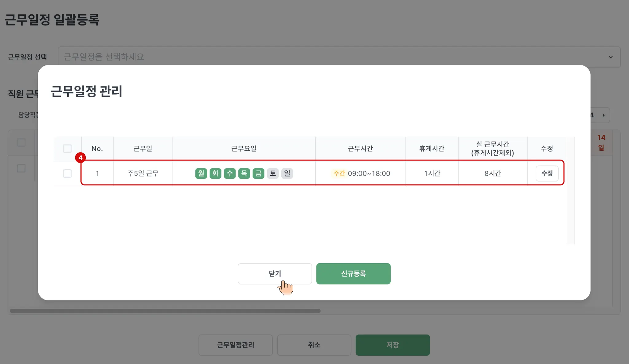Check the select-all checkbox in modal header
This screenshot has height=364, width=629.
click(x=67, y=149)
